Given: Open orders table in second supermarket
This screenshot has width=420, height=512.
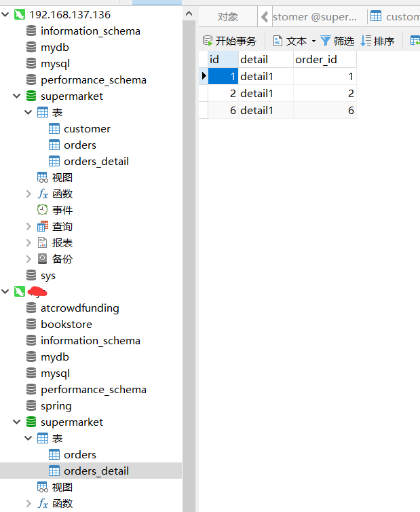Looking at the screenshot, I should pyautogui.click(x=80, y=455).
